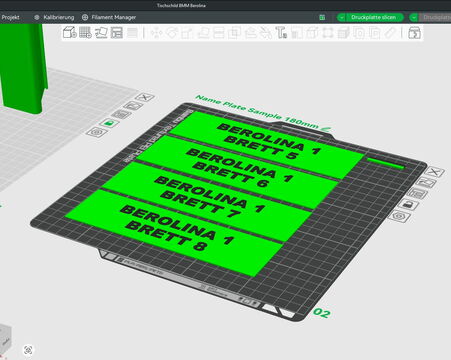Open the dropdown arrow of the second Druckplatte button
451x360 pixels.
pyautogui.click(x=414, y=17)
